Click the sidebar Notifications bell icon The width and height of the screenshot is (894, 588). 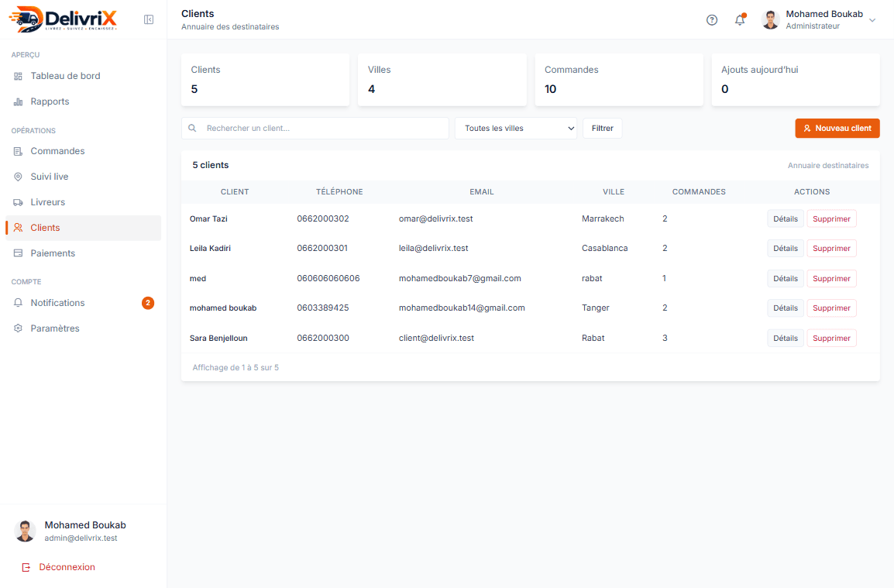coord(19,303)
